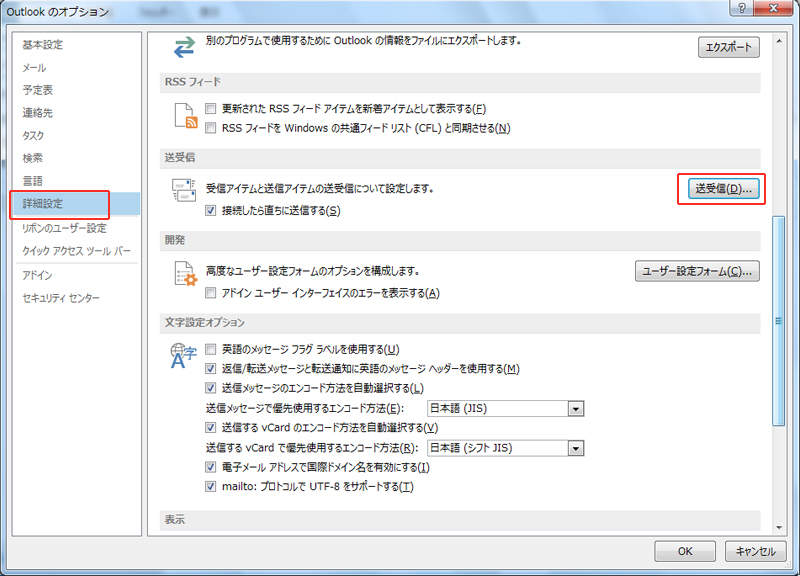
Task: Uncheck 接続したら直ちに送信する checkbox
Action: click(211, 210)
